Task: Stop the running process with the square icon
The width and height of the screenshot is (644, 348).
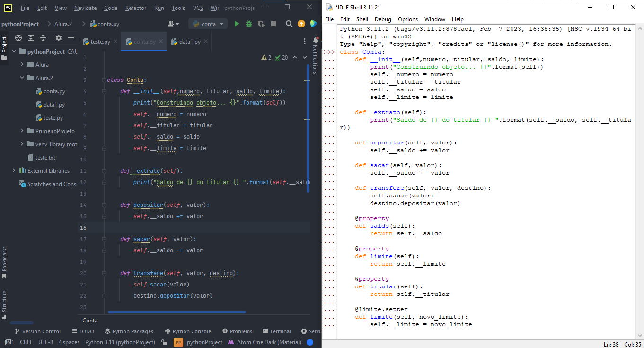Action: pyautogui.click(x=273, y=24)
